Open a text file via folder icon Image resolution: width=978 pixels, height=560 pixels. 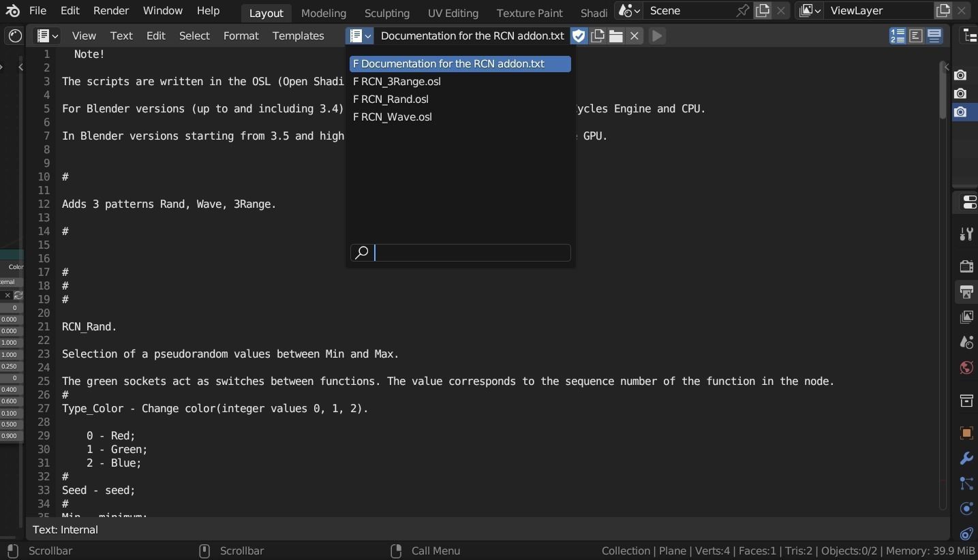click(616, 36)
